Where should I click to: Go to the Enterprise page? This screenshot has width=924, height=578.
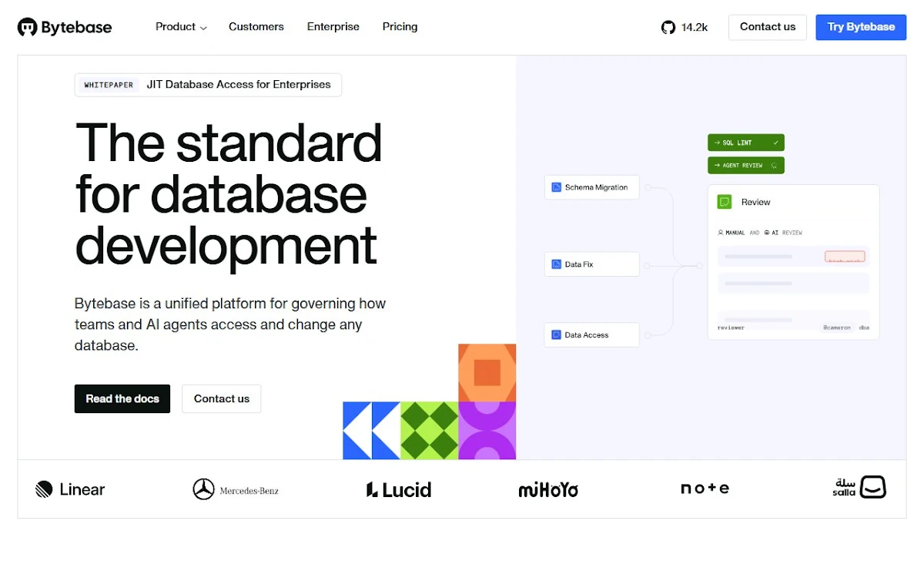333,27
